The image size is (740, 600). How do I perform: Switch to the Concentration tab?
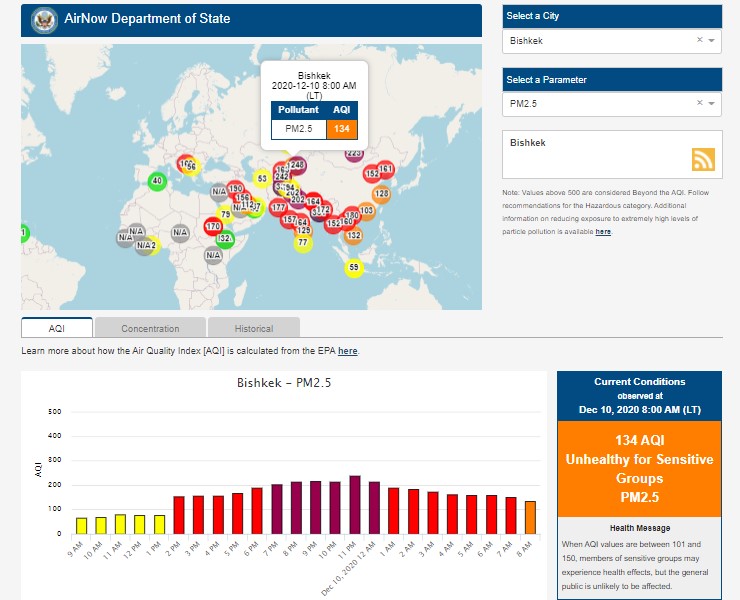[x=150, y=328]
